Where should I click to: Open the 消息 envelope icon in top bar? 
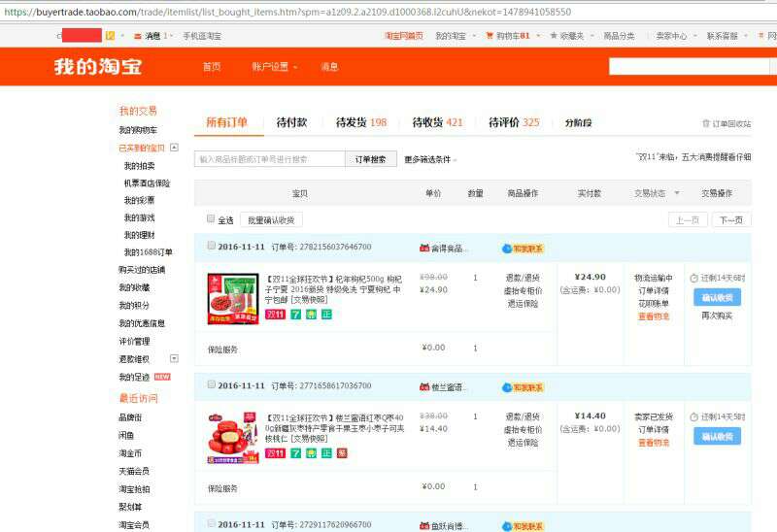tap(138, 36)
